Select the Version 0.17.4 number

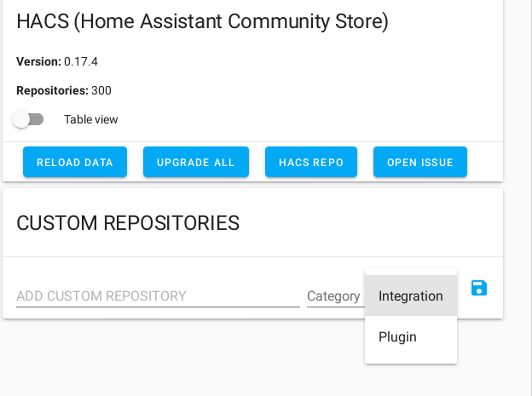[x=81, y=61]
